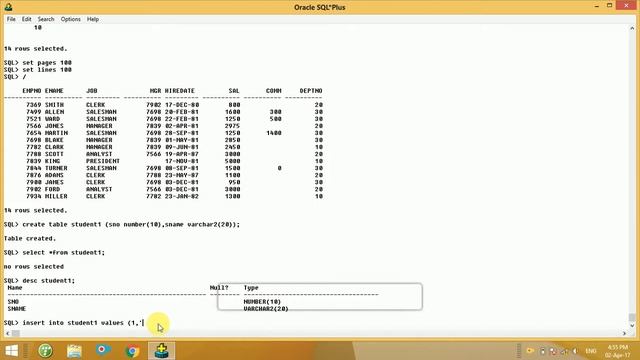Click the name ALLEN in results

point(54,112)
